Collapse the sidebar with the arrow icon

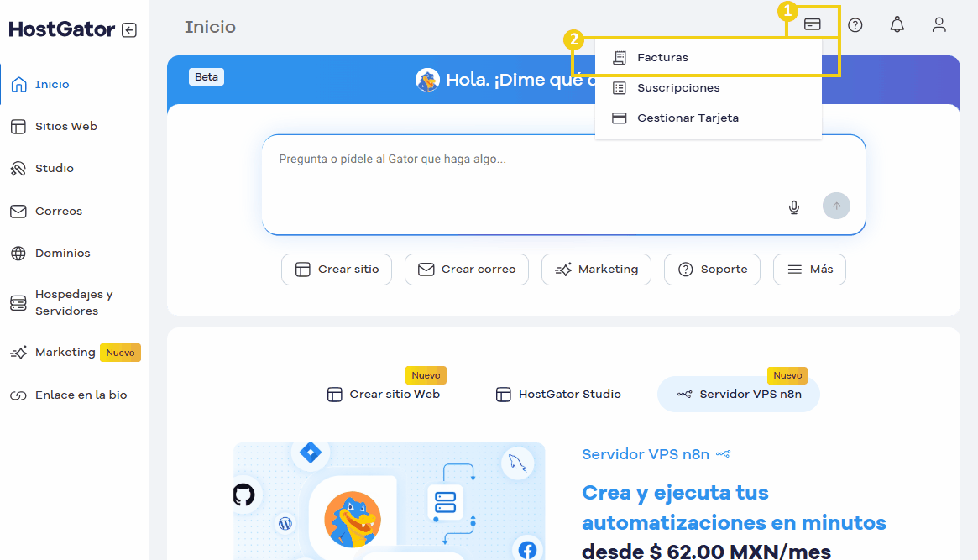(x=128, y=30)
